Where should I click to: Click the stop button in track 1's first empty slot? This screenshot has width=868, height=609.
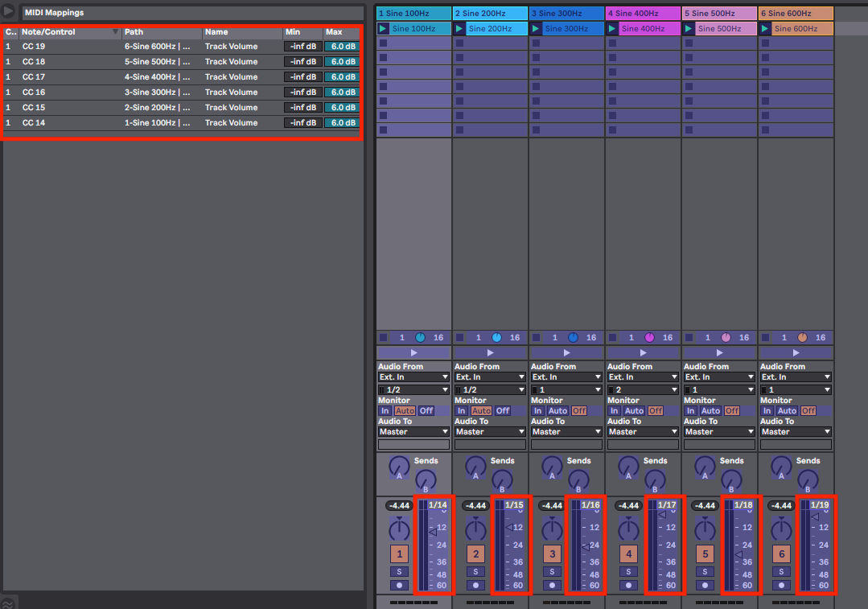pos(383,43)
